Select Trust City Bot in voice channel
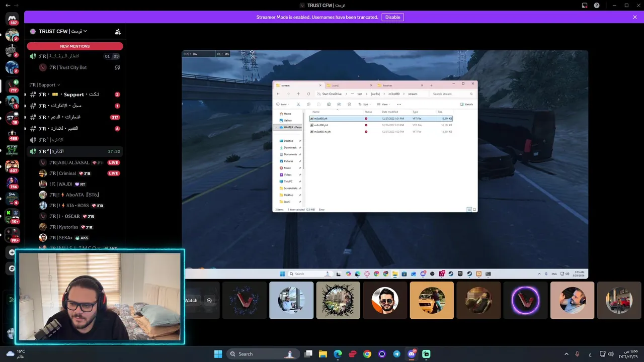The height and width of the screenshot is (362, 644). 80,67
